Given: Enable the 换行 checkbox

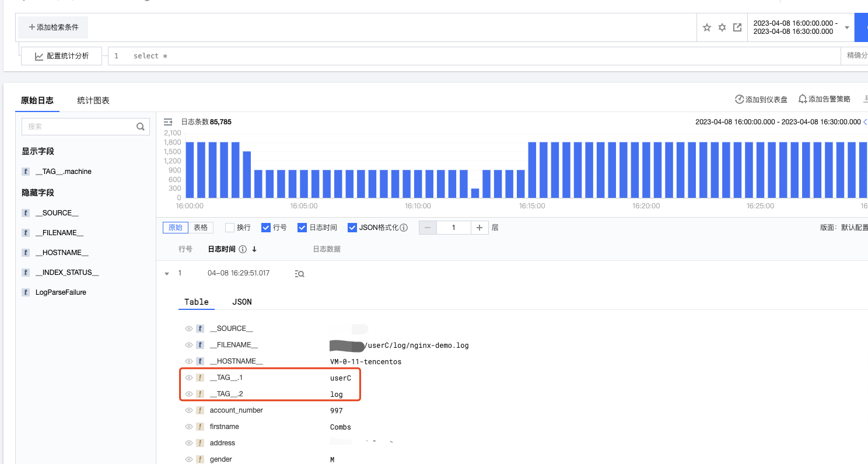Looking at the screenshot, I should [x=230, y=228].
